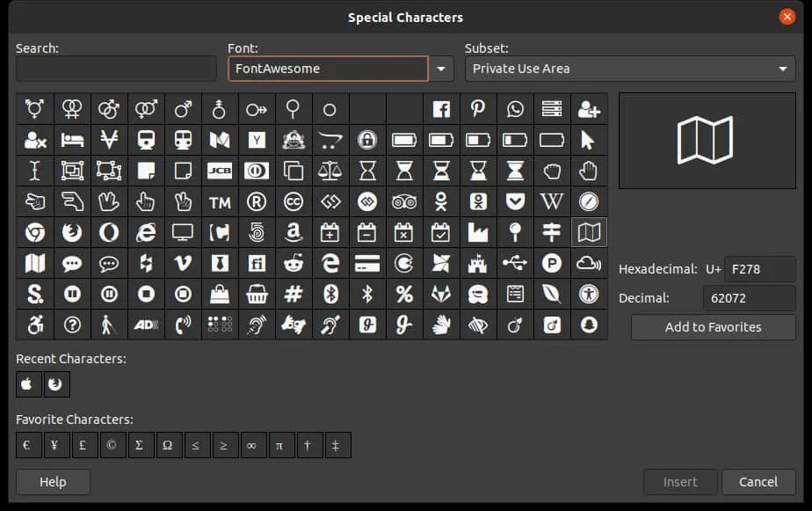Expand the FontAwesome font list arrow
Viewport: 812px width, 511px height.
coord(441,68)
